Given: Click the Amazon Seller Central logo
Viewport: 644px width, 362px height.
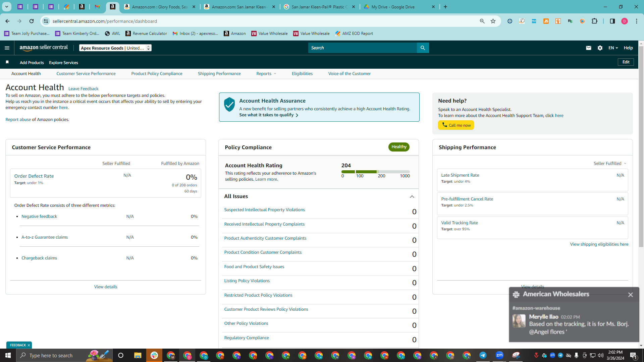Looking at the screenshot, I should coord(44,48).
